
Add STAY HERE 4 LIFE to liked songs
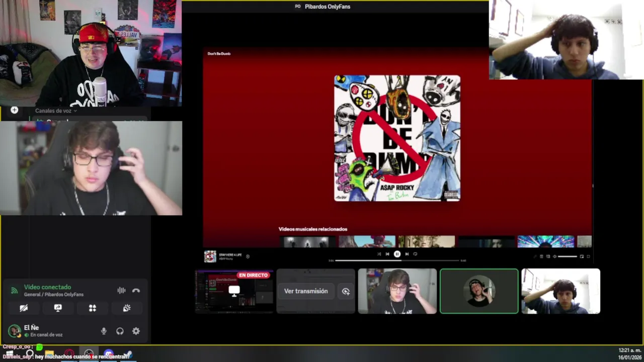(x=248, y=256)
